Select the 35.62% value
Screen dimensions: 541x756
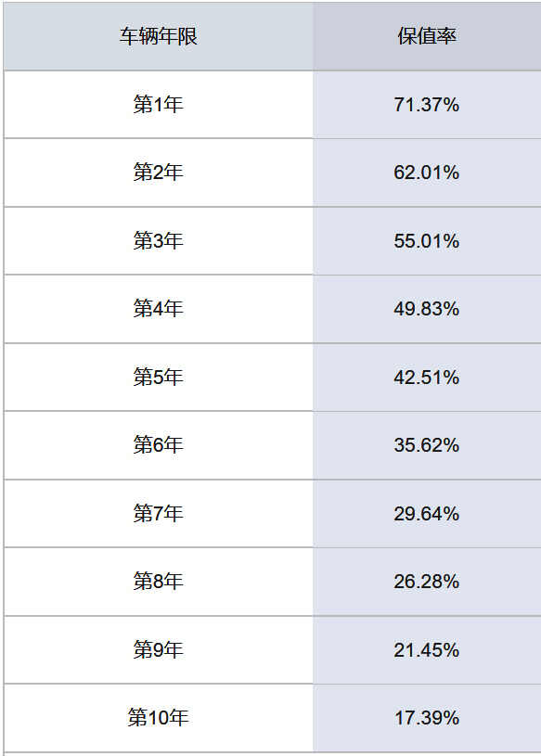(427, 445)
